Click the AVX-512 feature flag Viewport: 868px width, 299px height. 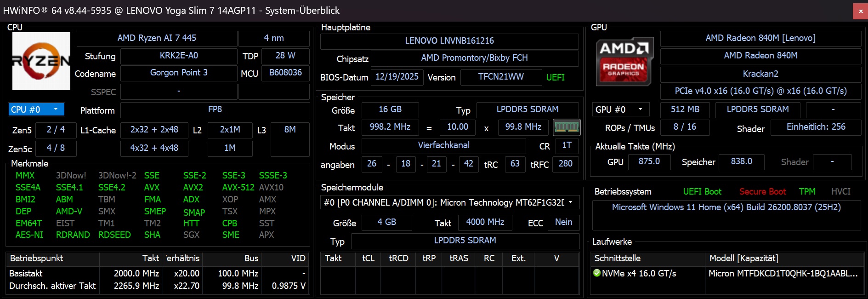(238, 188)
